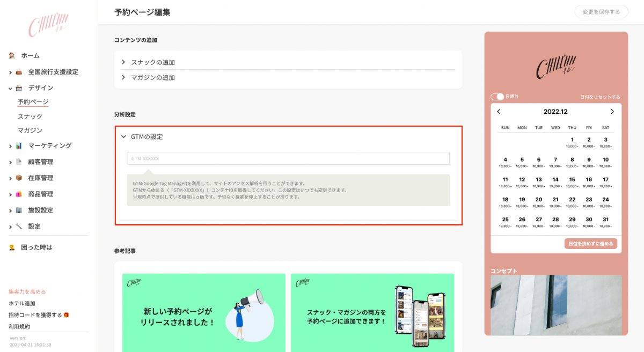644x352 pixels.
Task: Open the マガジン design submenu item
Action: (x=30, y=130)
